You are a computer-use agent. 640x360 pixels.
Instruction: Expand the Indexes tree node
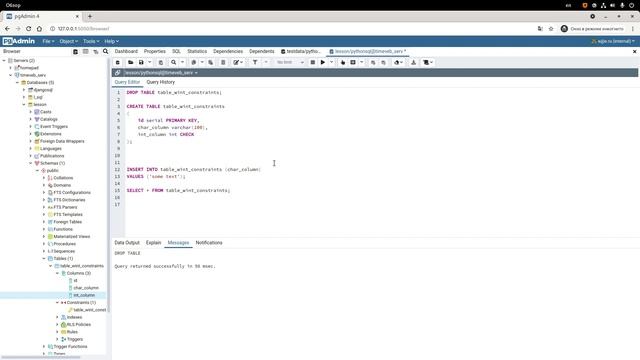tap(58, 317)
